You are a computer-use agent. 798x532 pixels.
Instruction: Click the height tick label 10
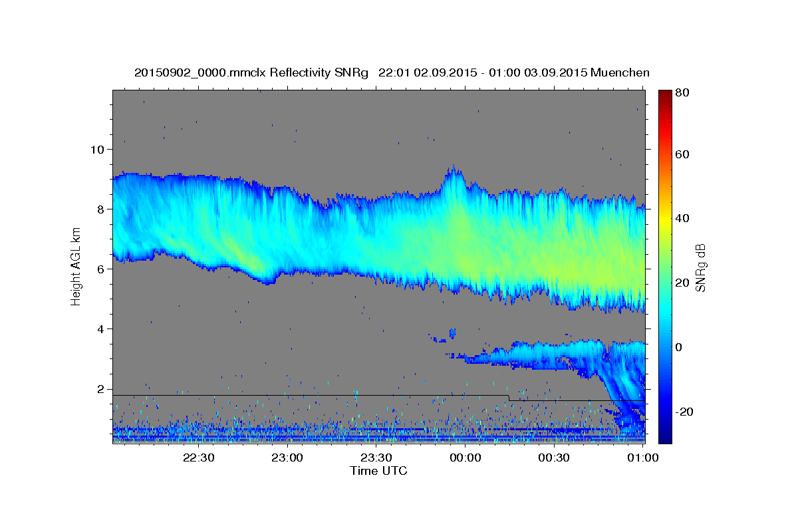97,149
